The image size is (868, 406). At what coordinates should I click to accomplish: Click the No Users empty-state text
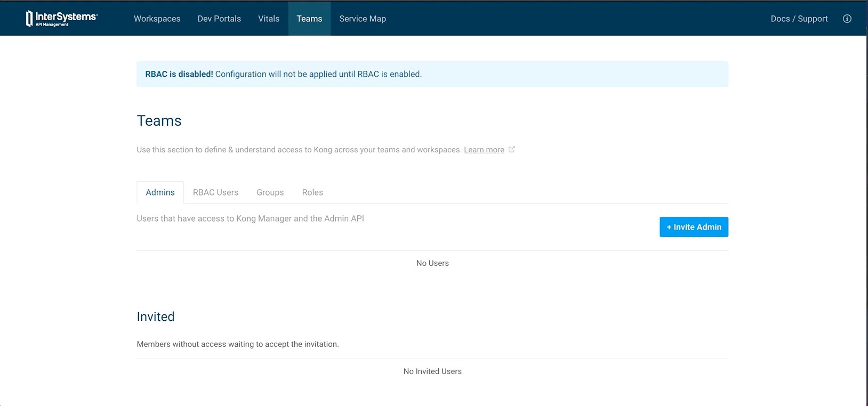432,263
